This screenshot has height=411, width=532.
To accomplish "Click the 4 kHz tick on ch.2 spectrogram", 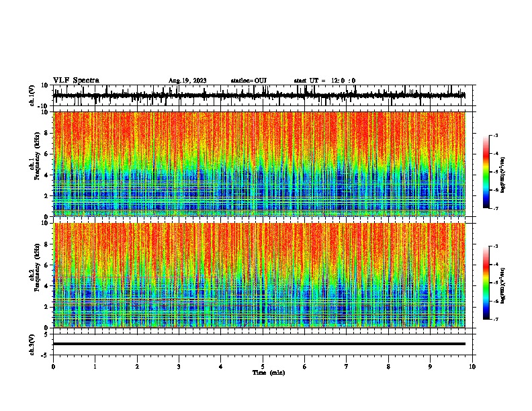I will tap(46, 286).
